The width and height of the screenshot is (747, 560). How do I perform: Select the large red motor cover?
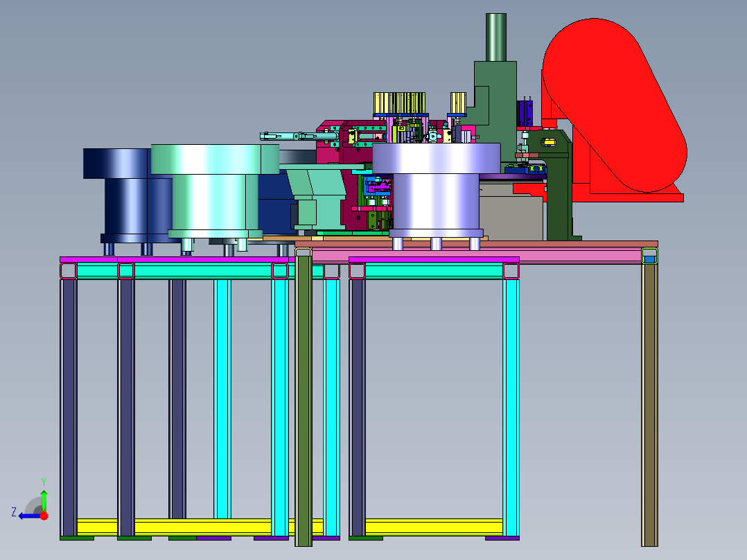615,105
